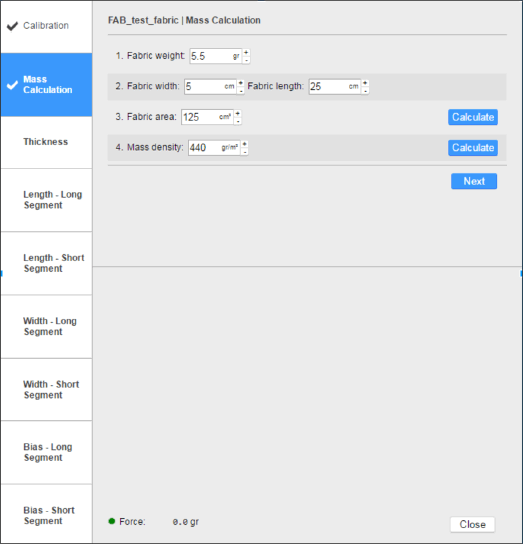Increase Mass density using plus stepper
Screen dimensions: 523x544
pyautogui.click(x=245, y=144)
